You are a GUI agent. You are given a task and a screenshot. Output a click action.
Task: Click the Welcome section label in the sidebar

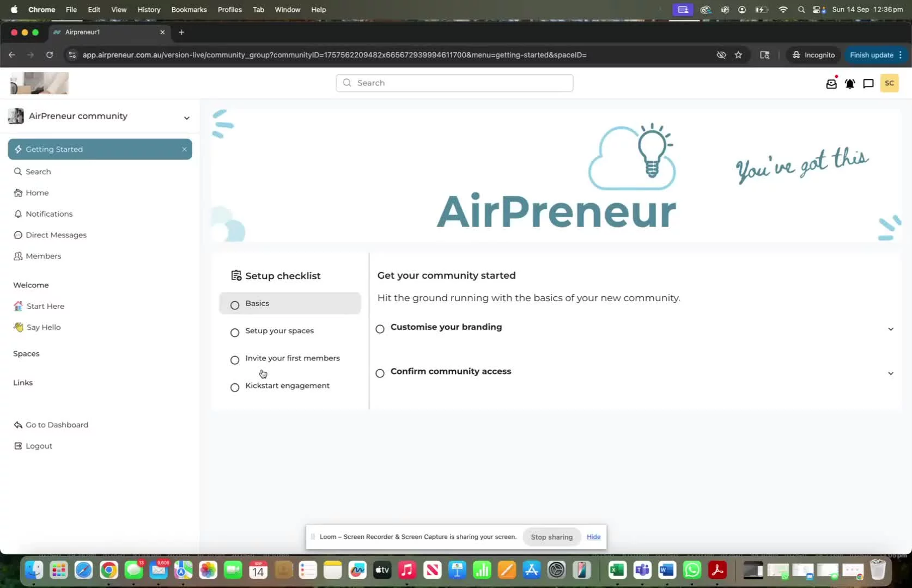pyautogui.click(x=31, y=285)
